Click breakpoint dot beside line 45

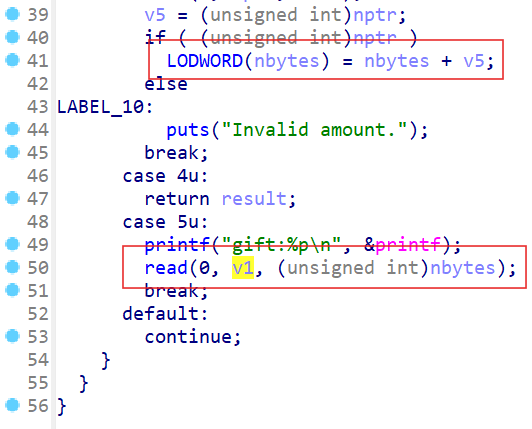point(13,152)
